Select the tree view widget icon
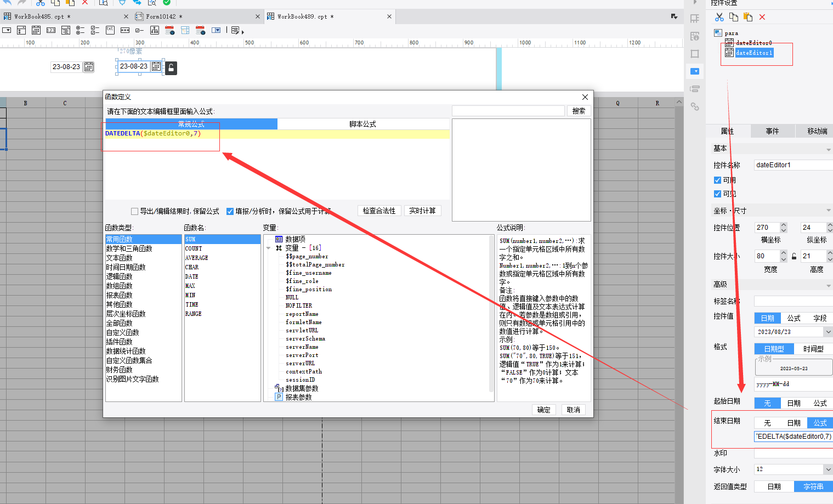Image resolution: width=833 pixels, height=504 pixels. [x=155, y=30]
